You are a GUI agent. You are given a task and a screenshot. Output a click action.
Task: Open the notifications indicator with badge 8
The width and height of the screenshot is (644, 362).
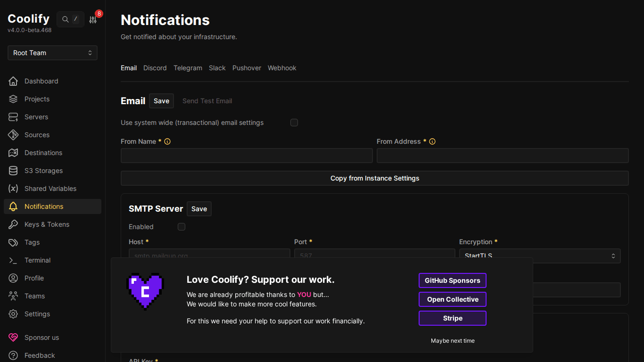tap(93, 19)
